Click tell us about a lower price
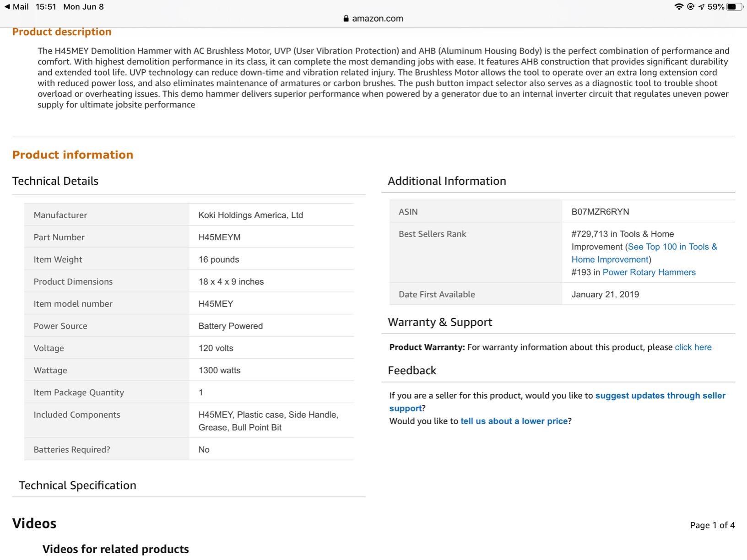747x560 pixels. pyautogui.click(x=514, y=421)
